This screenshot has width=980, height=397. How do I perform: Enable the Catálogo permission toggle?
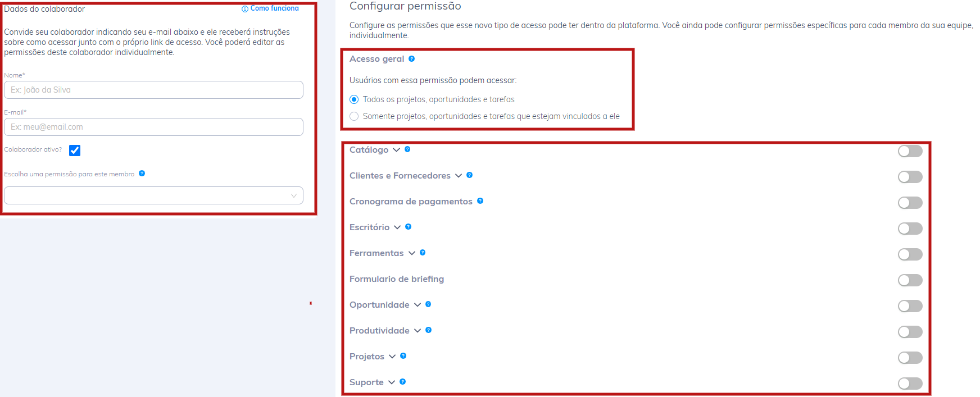coord(910,151)
